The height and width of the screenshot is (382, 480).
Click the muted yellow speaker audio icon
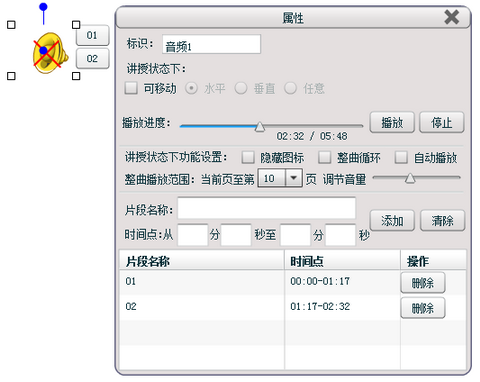tap(50, 53)
